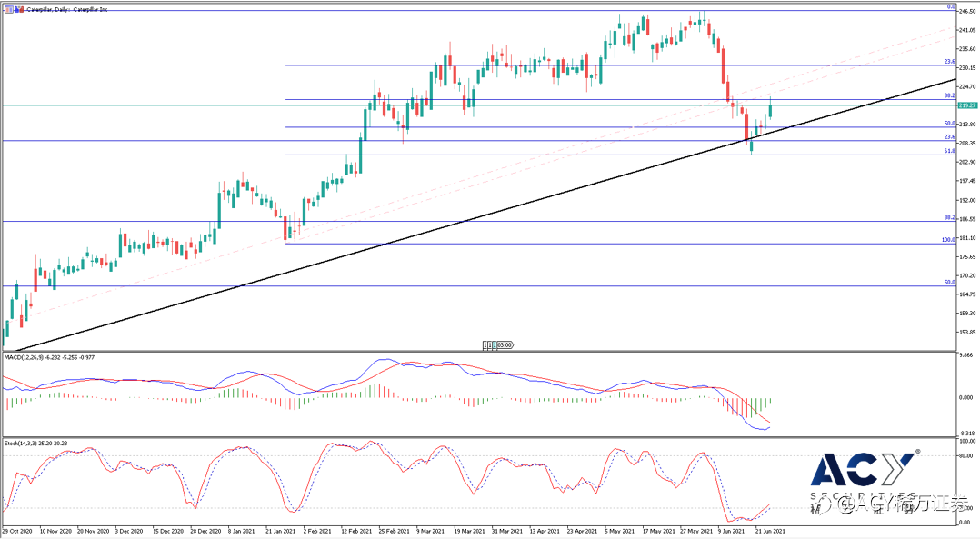Click the 159.30 price axis label
This screenshot has width=980, height=539.
967,314
